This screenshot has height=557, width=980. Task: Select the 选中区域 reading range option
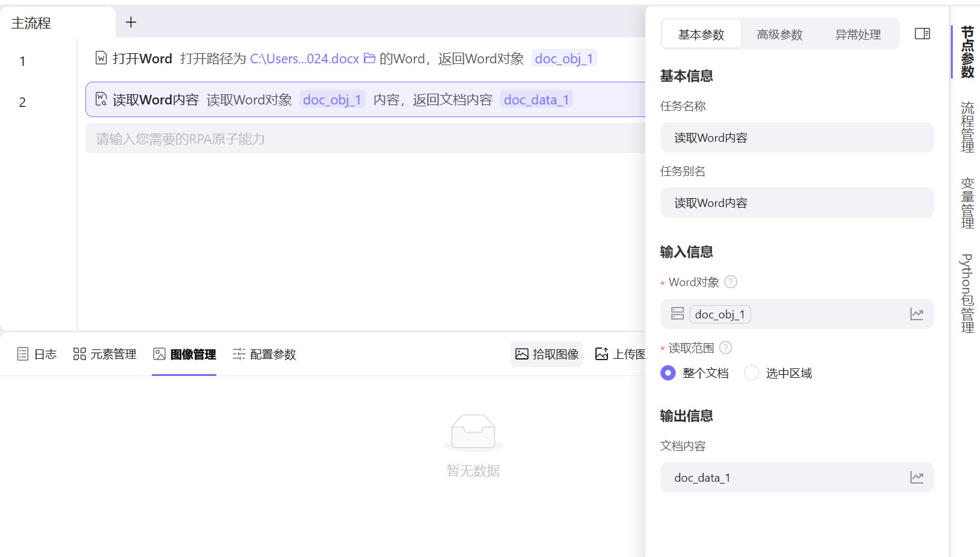pyautogui.click(x=751, y=373)
